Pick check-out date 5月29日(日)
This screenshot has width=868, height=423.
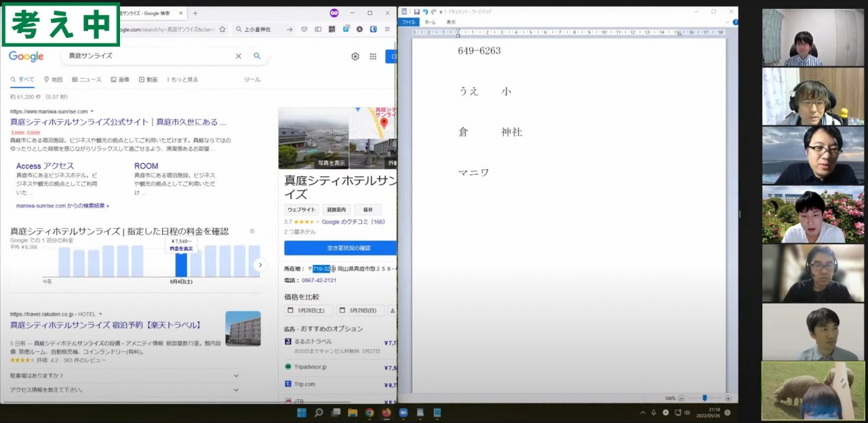tap(360, 310)
